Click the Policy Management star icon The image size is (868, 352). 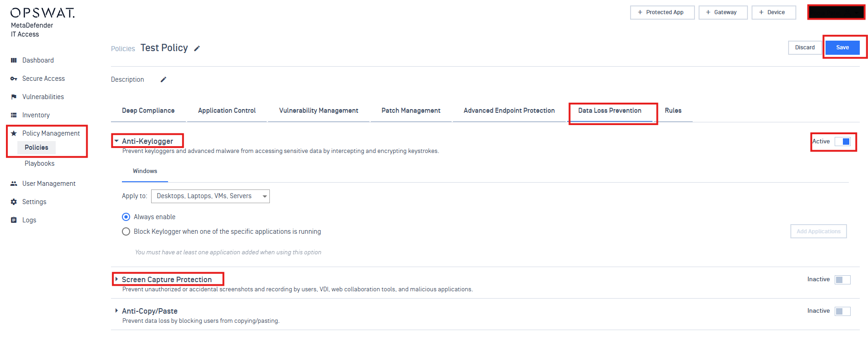(x=14, y=133)
